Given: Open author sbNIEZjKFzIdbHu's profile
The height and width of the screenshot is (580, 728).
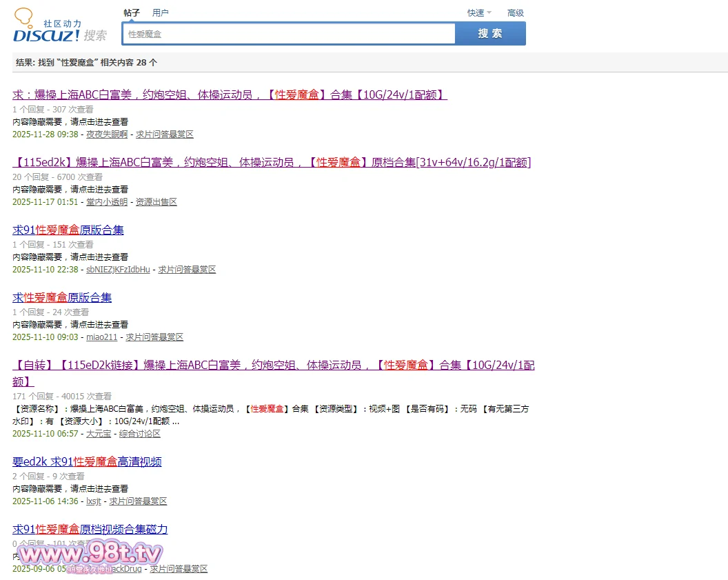Looking at the screenshot, I should click(x=118, y=270).
